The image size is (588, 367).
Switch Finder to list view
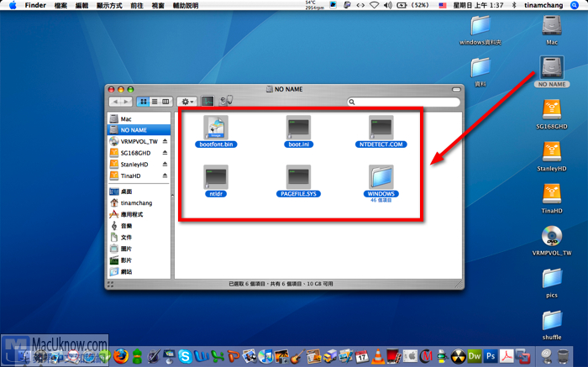155,102
